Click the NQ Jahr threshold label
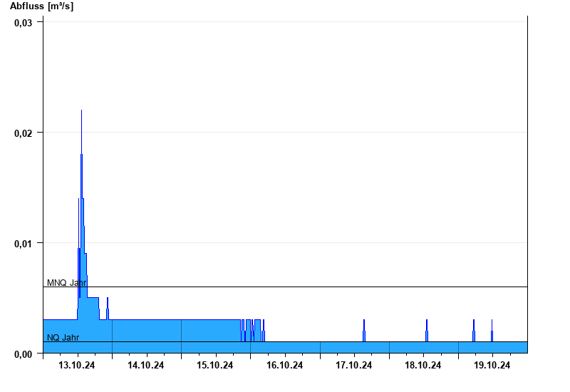 click(63, 337)
